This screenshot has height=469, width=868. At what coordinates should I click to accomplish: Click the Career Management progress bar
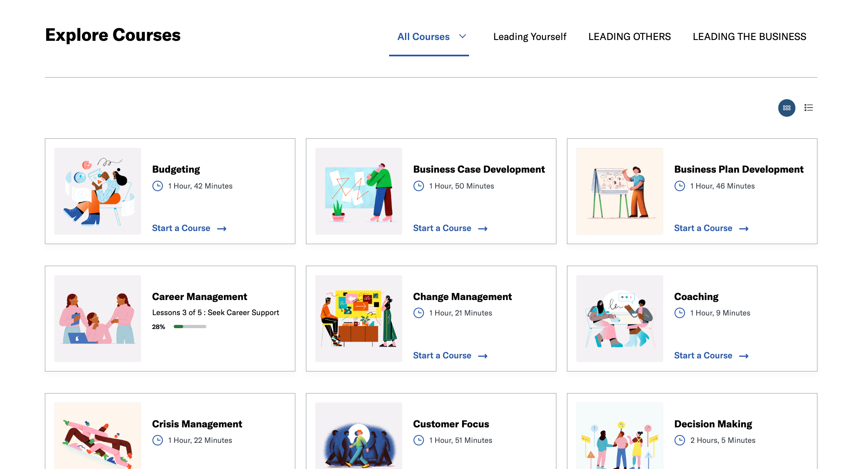(x=190, y=327)
